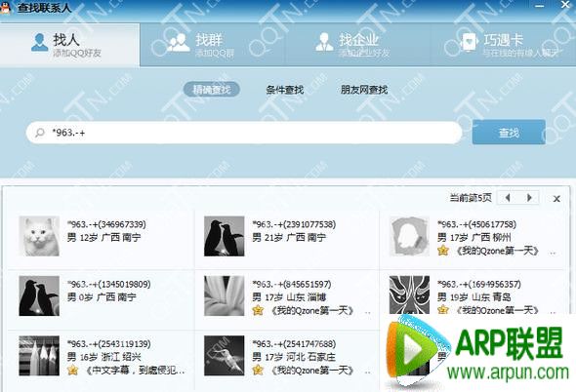This screenshot has height=392, width=576.
Task: Select 条件查找 search mode
Action: (285, 90)
